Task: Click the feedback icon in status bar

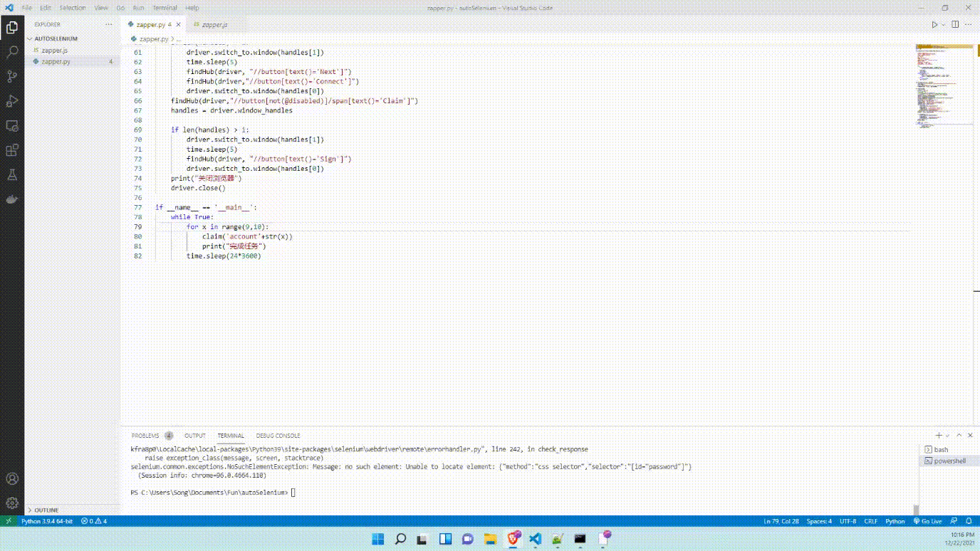Action: (955, 521)
